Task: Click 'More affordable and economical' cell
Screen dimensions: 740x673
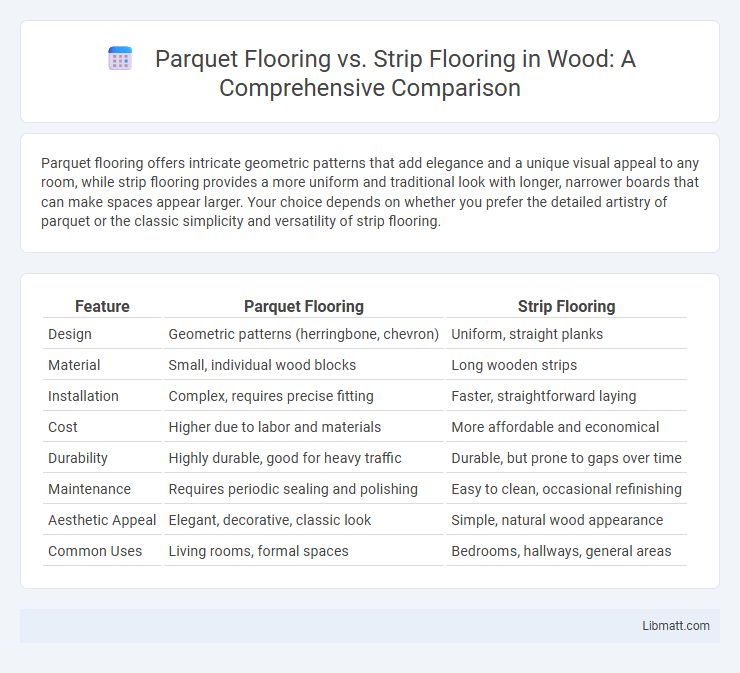Action: coord(555,427)
